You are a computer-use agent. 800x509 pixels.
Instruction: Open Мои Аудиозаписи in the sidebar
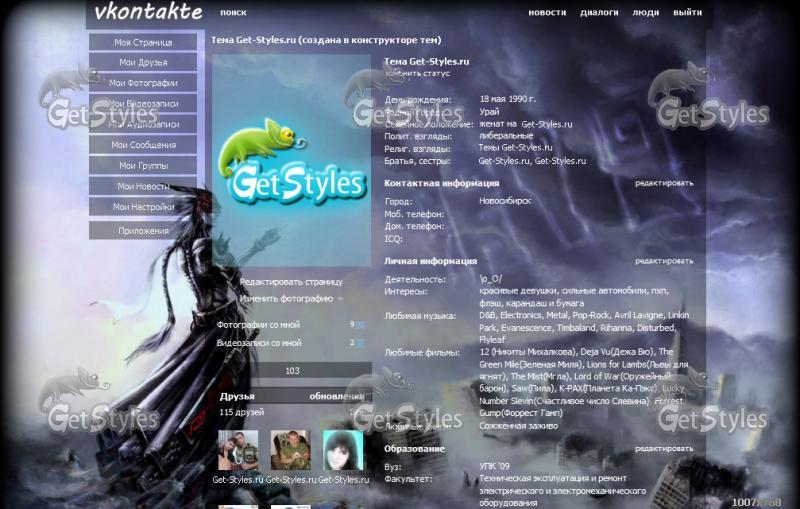tap(143, 124)
